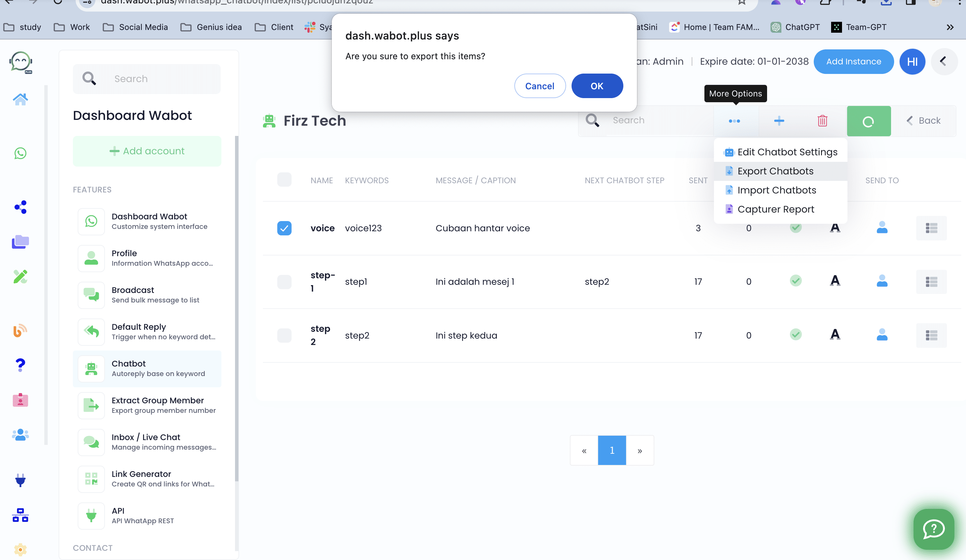Screen dimensions: 966x560
Task: Open the Work bookmark folder
Action: click(72, 27)
